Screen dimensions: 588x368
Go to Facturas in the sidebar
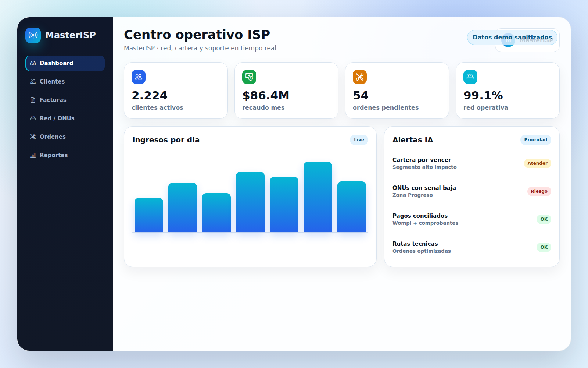coord(65,100)
